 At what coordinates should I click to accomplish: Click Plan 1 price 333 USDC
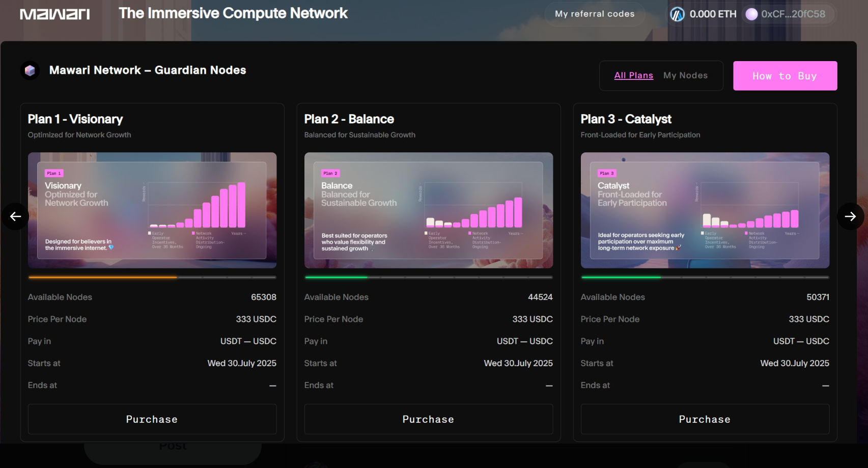click(256, 319)
